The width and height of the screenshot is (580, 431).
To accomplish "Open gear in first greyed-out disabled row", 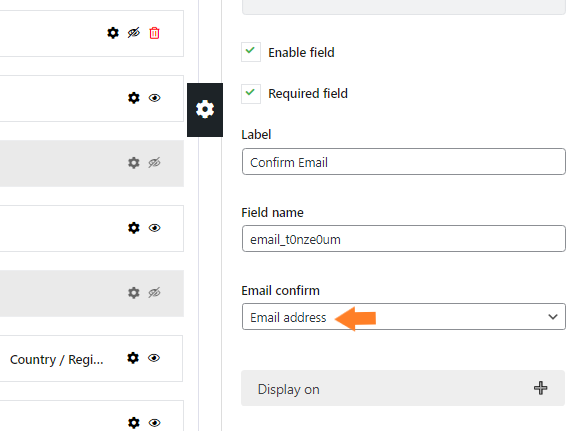I will click(134, 163).
